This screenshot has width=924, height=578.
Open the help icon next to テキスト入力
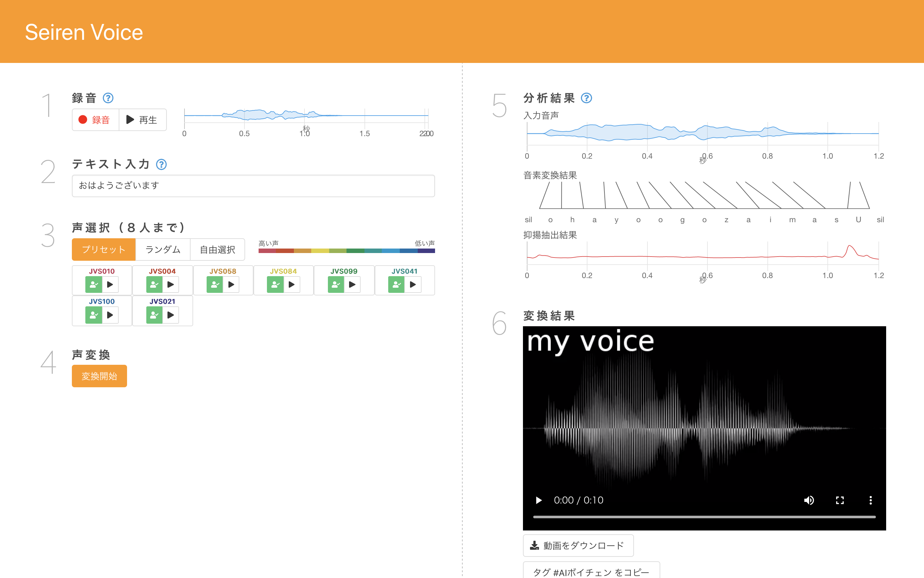coord(161,164)
